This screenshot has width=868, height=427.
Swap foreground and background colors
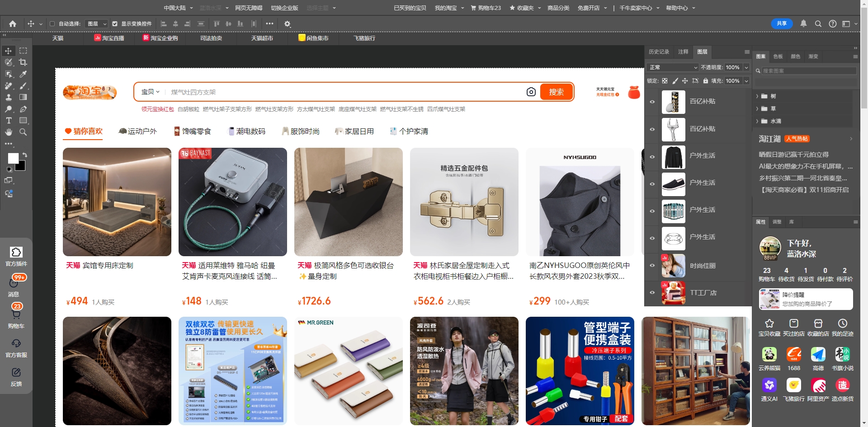tap(24, 155)
